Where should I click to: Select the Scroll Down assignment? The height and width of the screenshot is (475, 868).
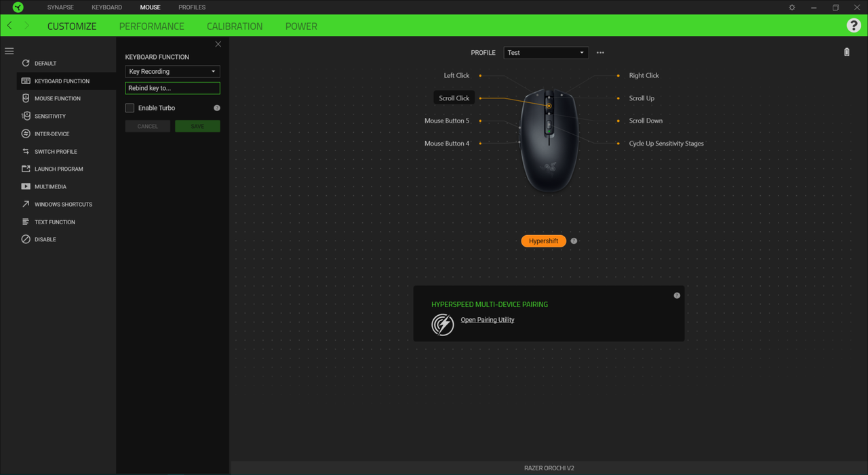[x=646, y=121]
